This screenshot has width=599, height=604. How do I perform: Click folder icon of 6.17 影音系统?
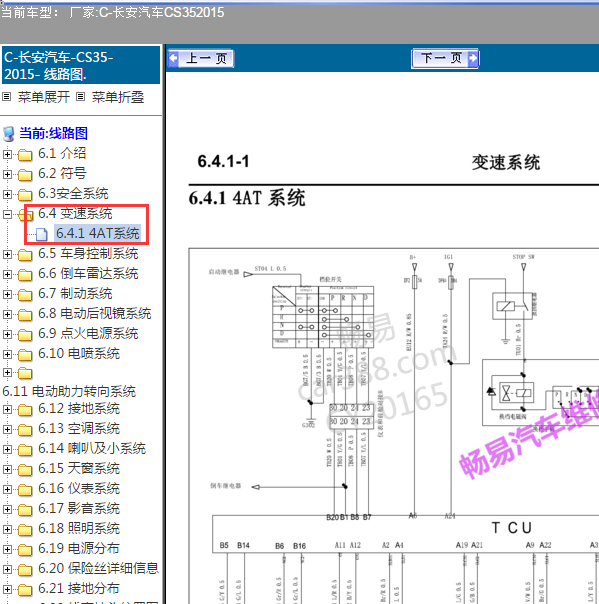(25, 510)
